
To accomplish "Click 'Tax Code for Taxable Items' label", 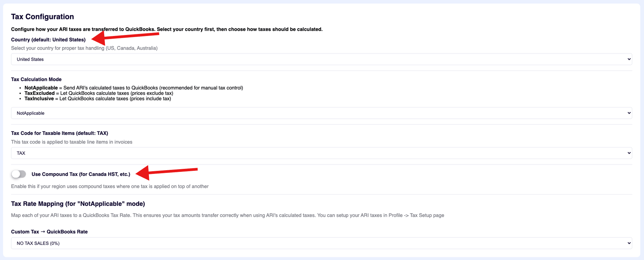I will [59, 133].
